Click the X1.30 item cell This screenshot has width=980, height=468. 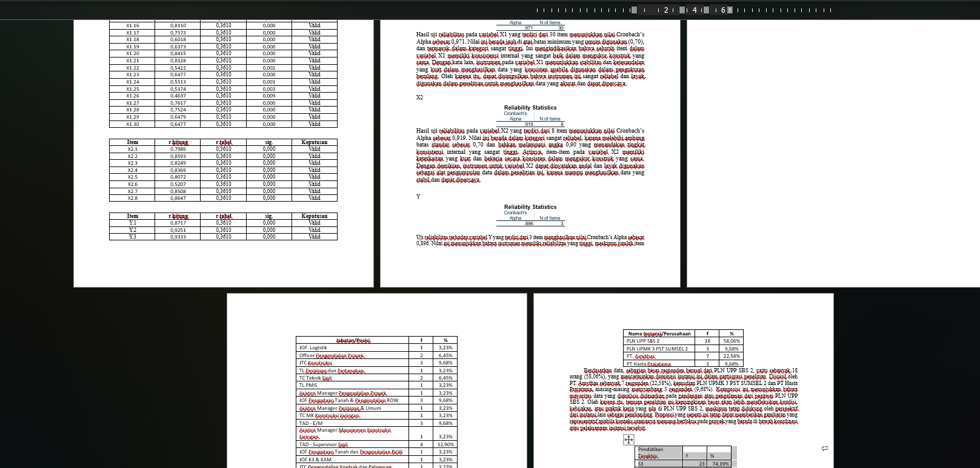click(132, 124)
